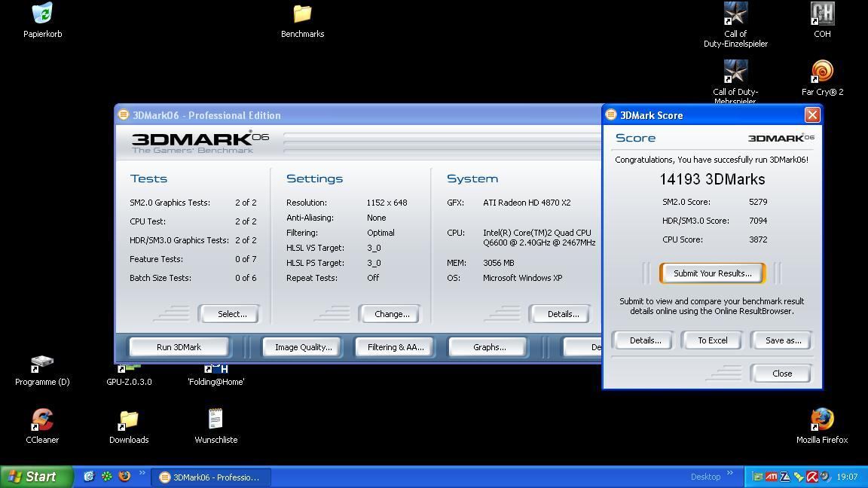Click the 3DMark Score title bar icon
This screenshot has width=868, height=488.
tap(610, 114)
